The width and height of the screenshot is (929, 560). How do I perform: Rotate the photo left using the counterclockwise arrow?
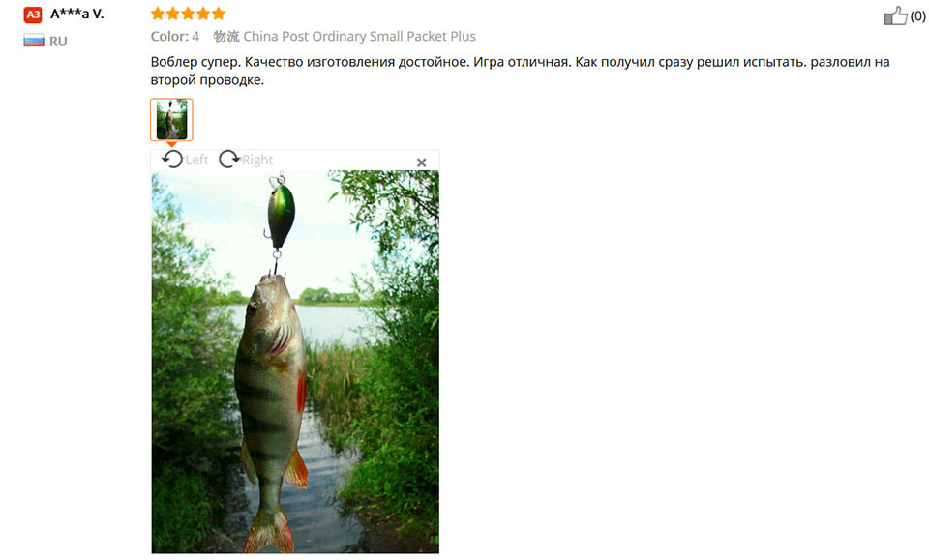(x=172, y=160)
